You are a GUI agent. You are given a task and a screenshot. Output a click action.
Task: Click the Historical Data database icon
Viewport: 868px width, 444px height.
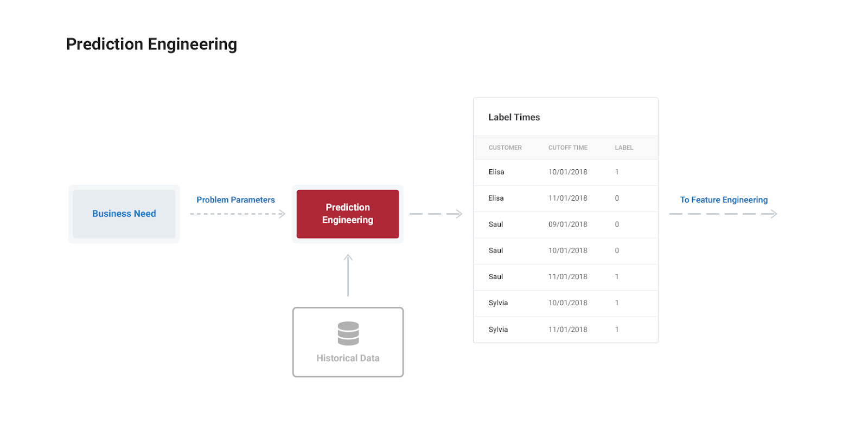click(x=348, y=333)
